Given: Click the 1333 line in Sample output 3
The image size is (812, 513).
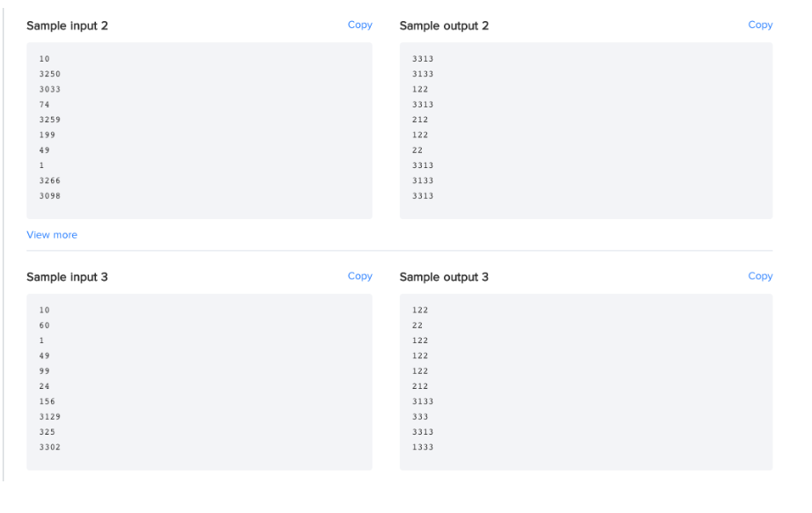Looking at the screenshot, I should click(x=423, y=447).
